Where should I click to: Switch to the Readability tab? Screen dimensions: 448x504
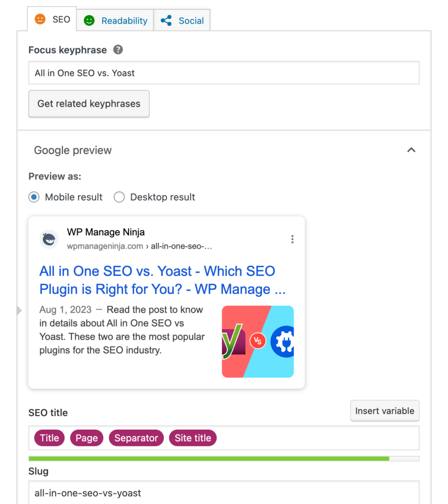click(x=123, y=20)
